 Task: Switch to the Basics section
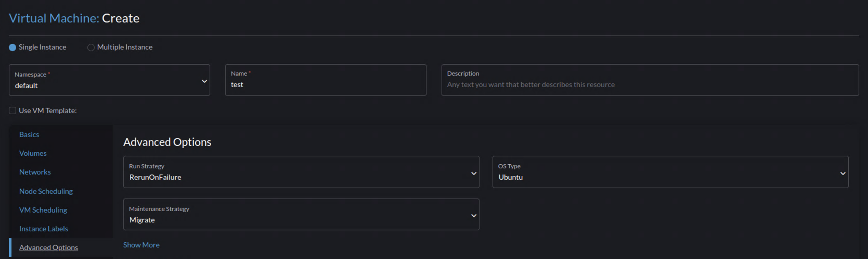coord(29,134)
